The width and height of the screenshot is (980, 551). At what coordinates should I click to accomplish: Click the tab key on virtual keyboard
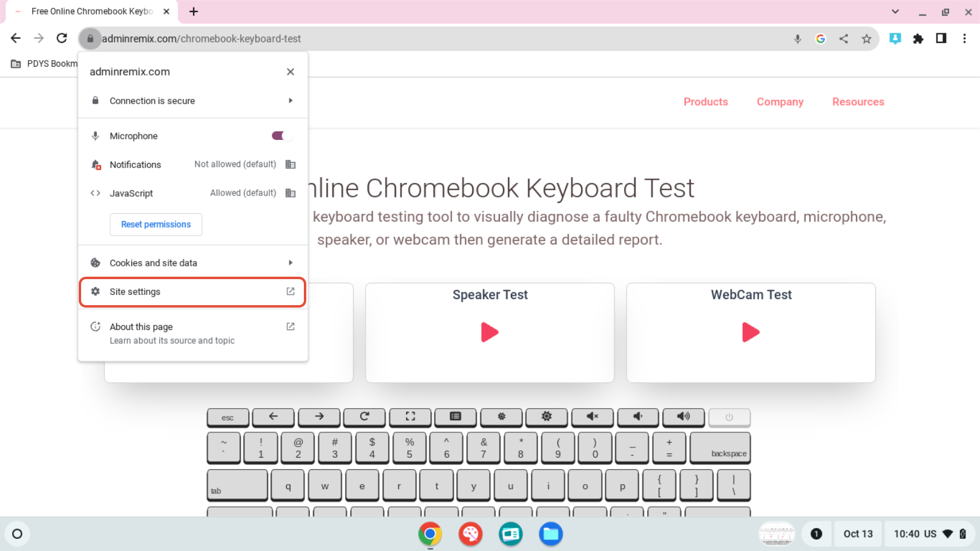(237, 485)
